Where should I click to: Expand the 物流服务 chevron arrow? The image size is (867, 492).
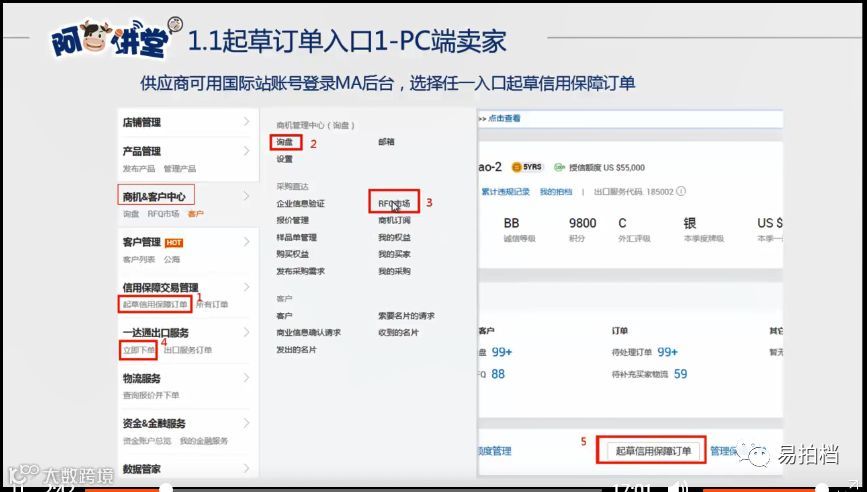point(247,378)
